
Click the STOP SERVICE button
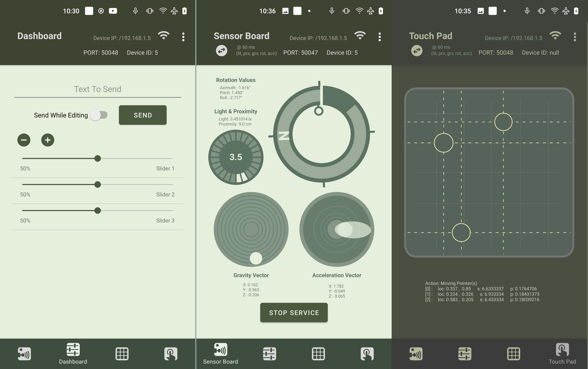click(x=294, y=313)
